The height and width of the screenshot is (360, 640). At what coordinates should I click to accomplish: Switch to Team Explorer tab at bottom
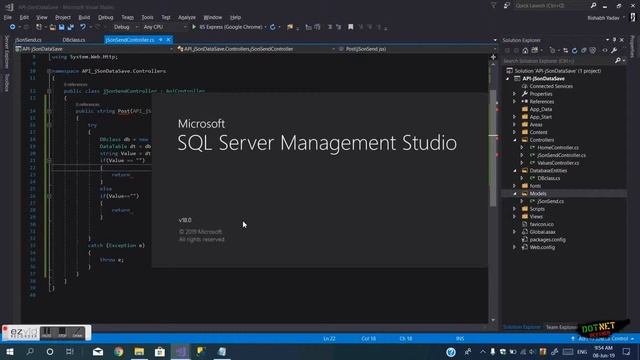[x=561, y=327]
